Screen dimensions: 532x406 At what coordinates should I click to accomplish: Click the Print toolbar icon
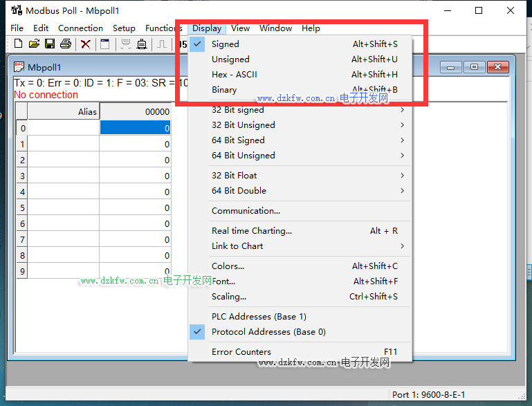(66, 44)
